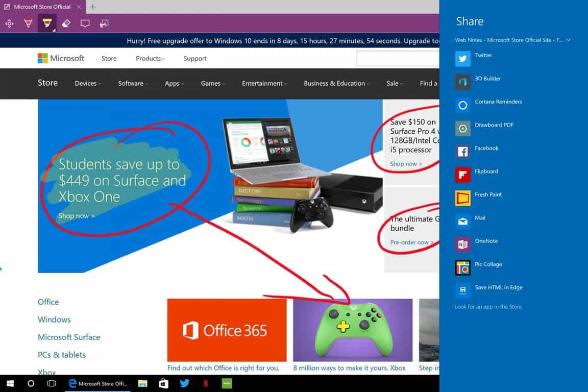588x392 pixels.
Task: Open the Office sidebar link
Action: (x=48, y=302)
